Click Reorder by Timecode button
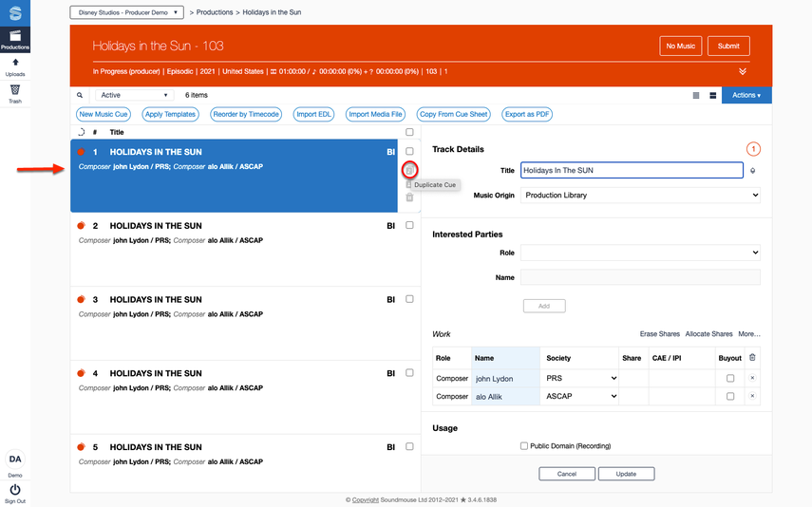The height and width of the screenshot is (507, 812). coord(246,115)
